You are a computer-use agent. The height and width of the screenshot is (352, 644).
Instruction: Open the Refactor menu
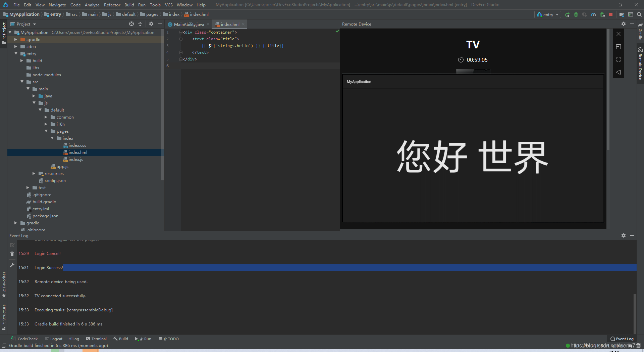coord(112,5)
